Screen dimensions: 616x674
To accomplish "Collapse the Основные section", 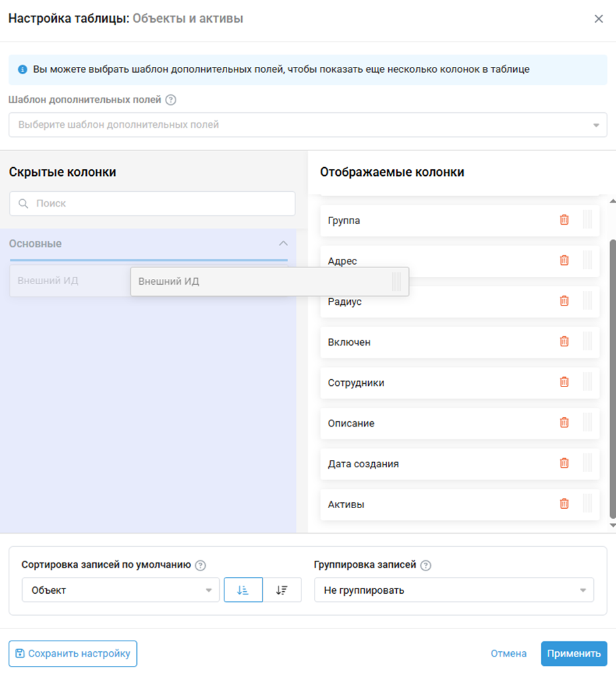I will pos(283,244).
